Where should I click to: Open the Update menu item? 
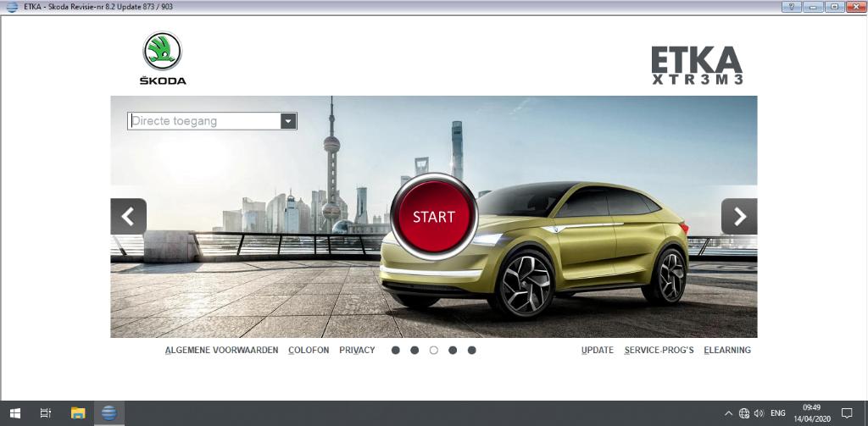[598, 350]
